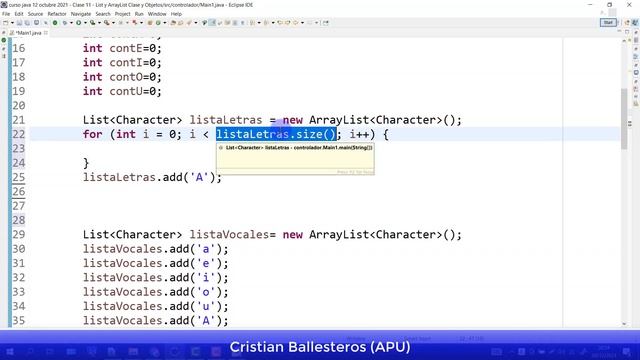The height and width of the screenshot is (360, 640).
Task: Click the quick access box in toolbar
Action: point(608,23)
